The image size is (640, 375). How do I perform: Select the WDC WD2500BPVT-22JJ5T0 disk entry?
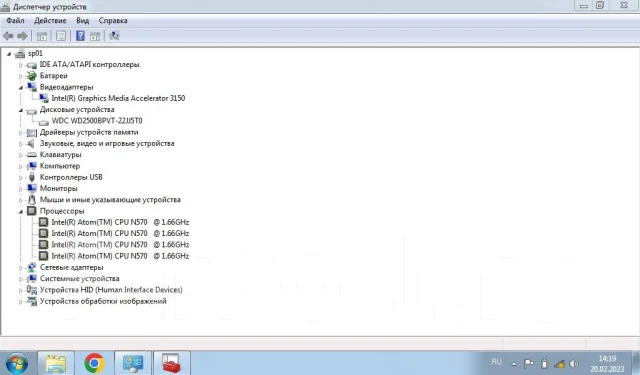[97, 121]
